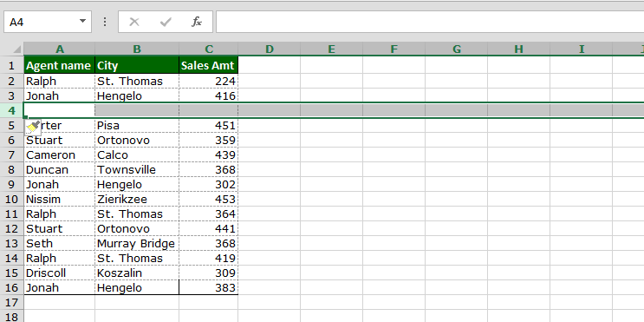Select the cell containing Driscoll
644x322 pixels.
60,273
